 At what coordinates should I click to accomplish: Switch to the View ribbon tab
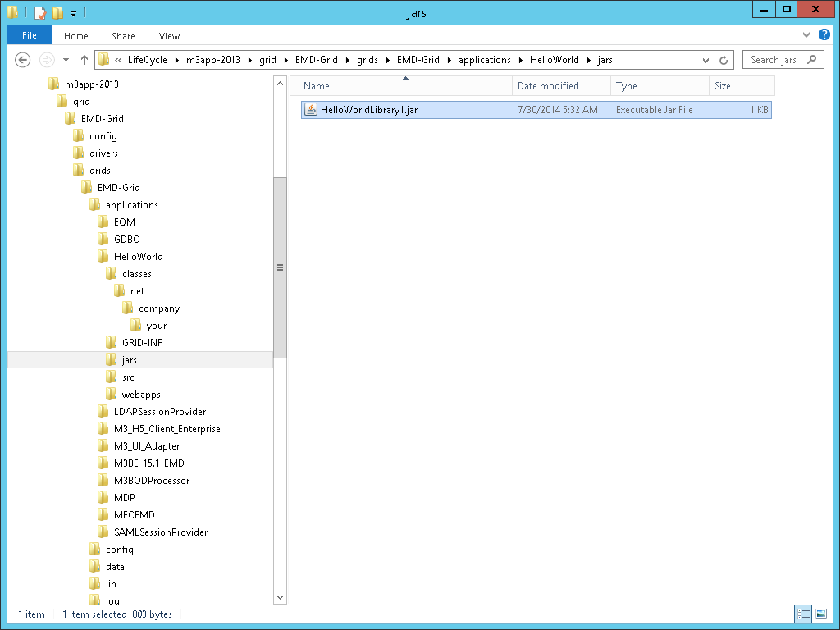[x=169, y=35]
